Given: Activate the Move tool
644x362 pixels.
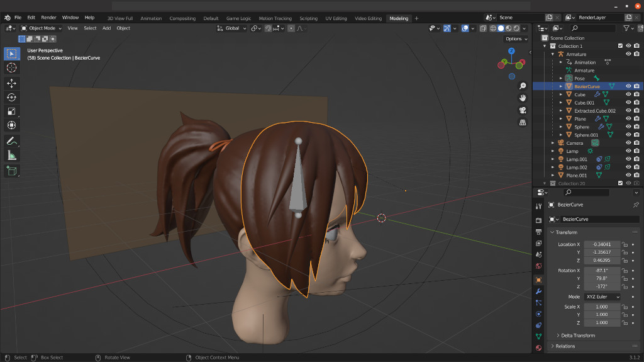Looking at the screenshot, I should [x=11, y=83].
